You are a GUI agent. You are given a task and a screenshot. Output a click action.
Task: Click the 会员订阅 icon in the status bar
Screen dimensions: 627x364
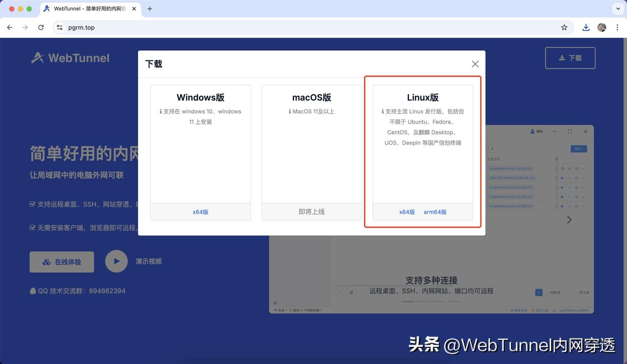[x=533, y=311]
